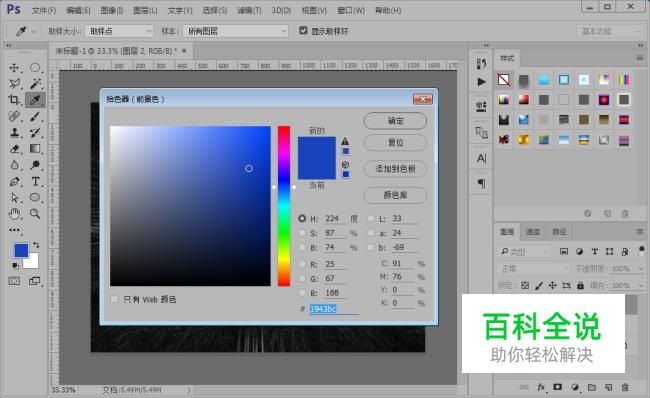
Task: Select the RGB blue B radio button
Action: coord(302,293)
